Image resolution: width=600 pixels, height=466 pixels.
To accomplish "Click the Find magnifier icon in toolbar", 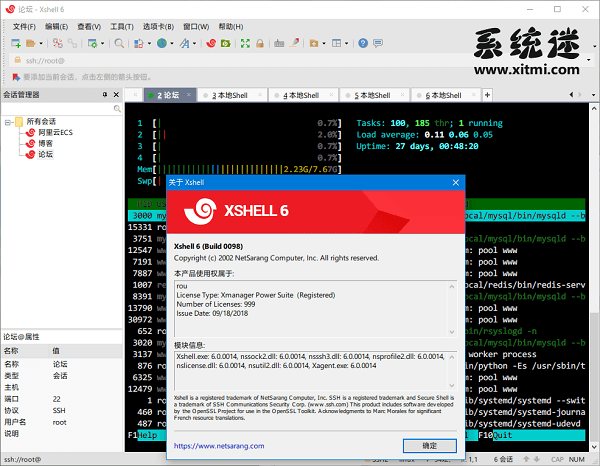I will pos(119,43).
